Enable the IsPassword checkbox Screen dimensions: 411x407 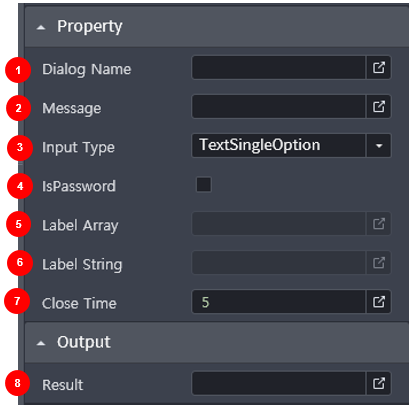[x=203, y=185]
